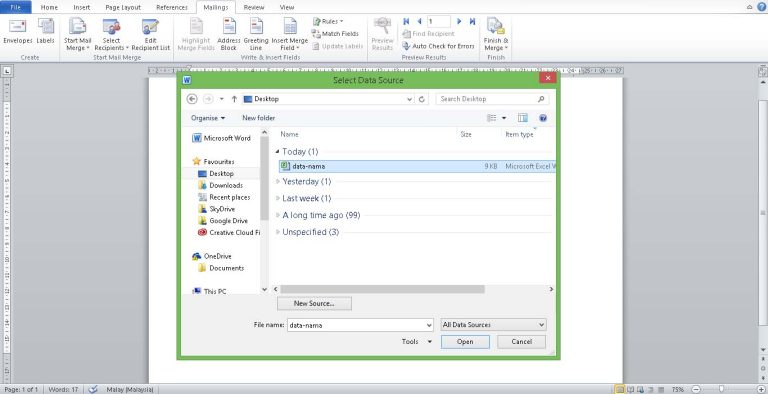Expand the Yesterday (1) group

point(278,182)
